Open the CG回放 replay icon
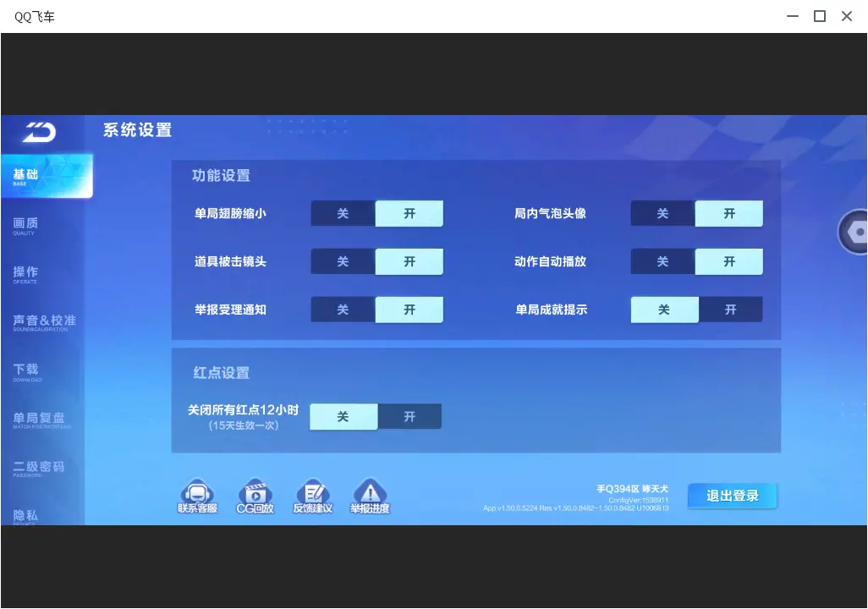 [255, 496]
